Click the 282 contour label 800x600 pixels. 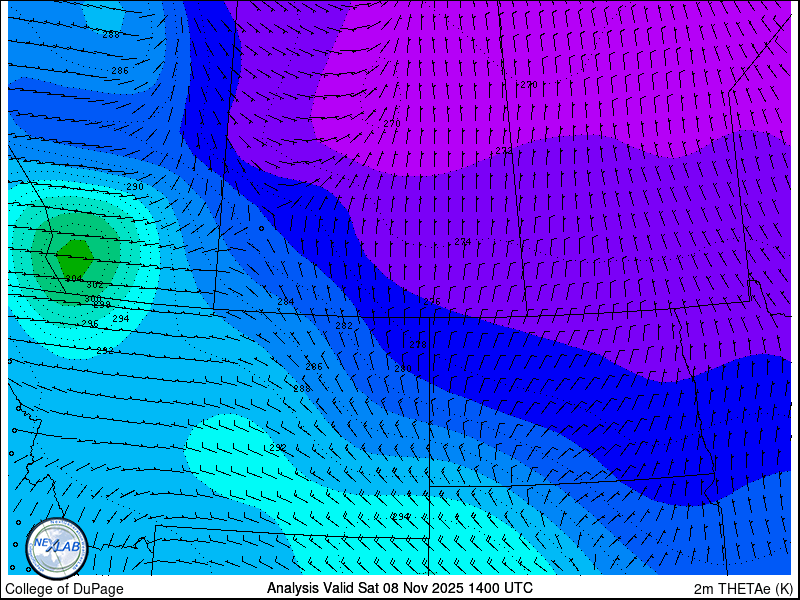click(344, 326)
